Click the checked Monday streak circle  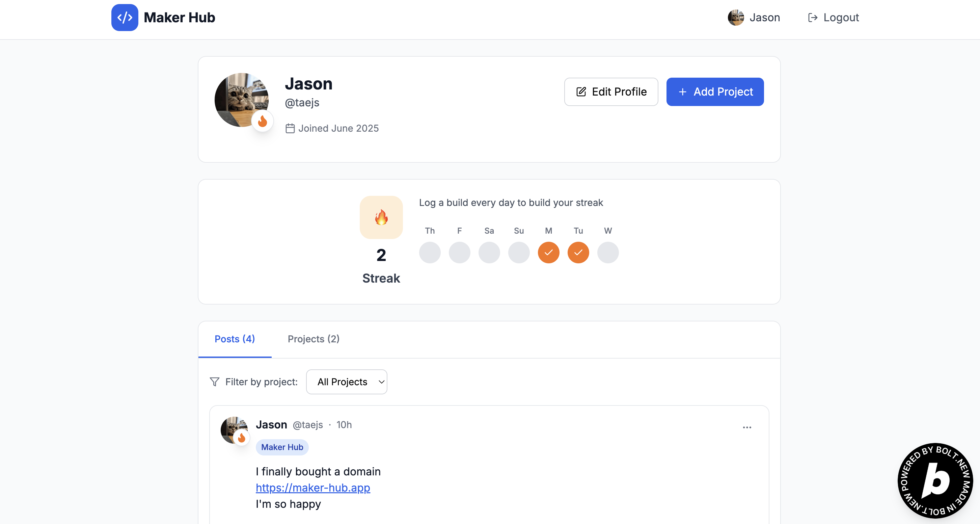(548, 252)
